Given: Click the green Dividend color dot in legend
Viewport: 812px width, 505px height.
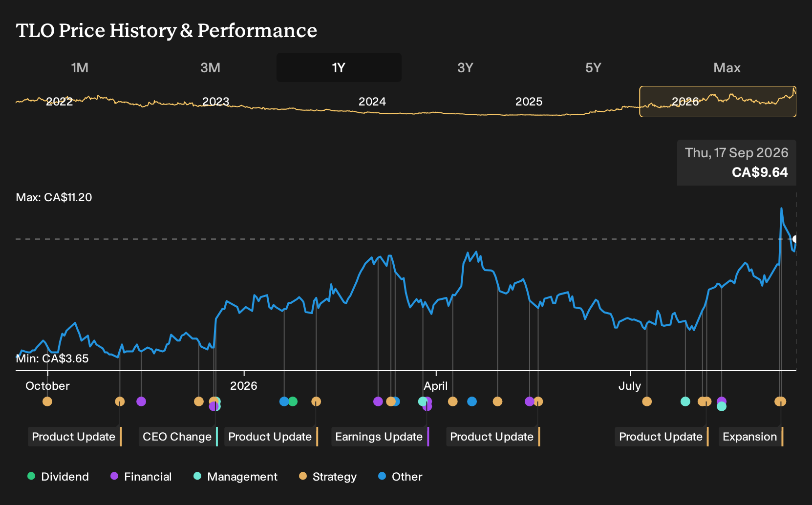Looking at the screenshot, I should point(31,476).
